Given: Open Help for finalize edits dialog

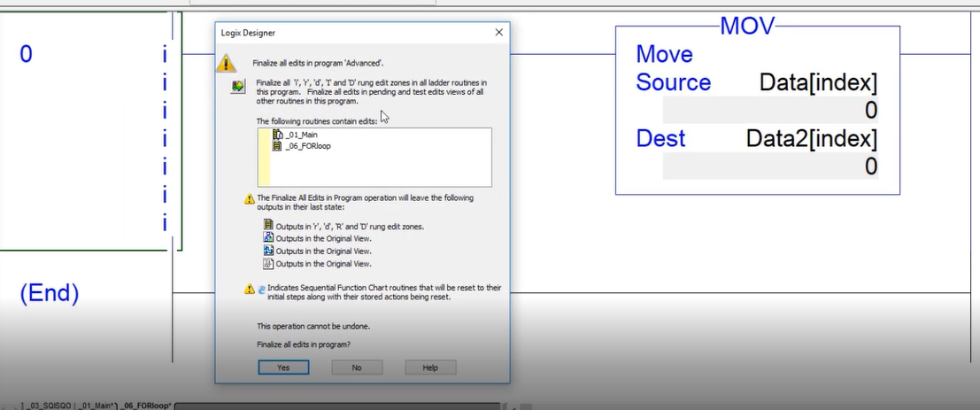Looking at the screenshot, I should [430, 367].
